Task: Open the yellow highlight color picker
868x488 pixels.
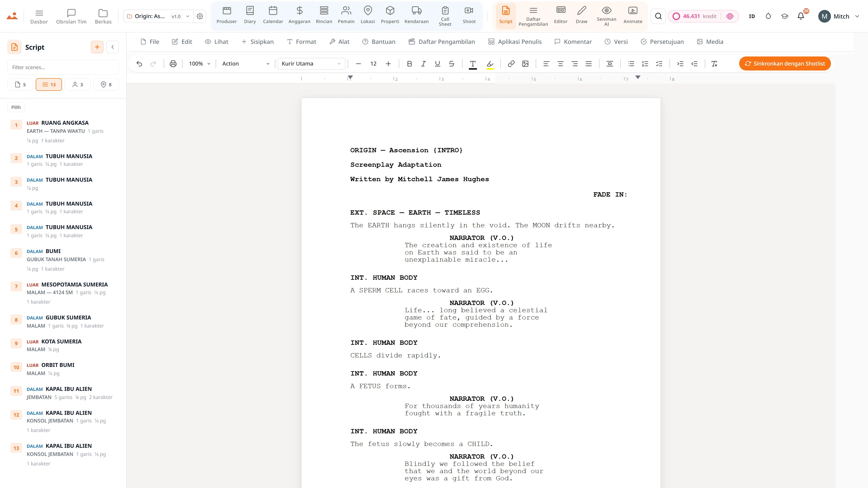Action: click(x=490, y=64)
